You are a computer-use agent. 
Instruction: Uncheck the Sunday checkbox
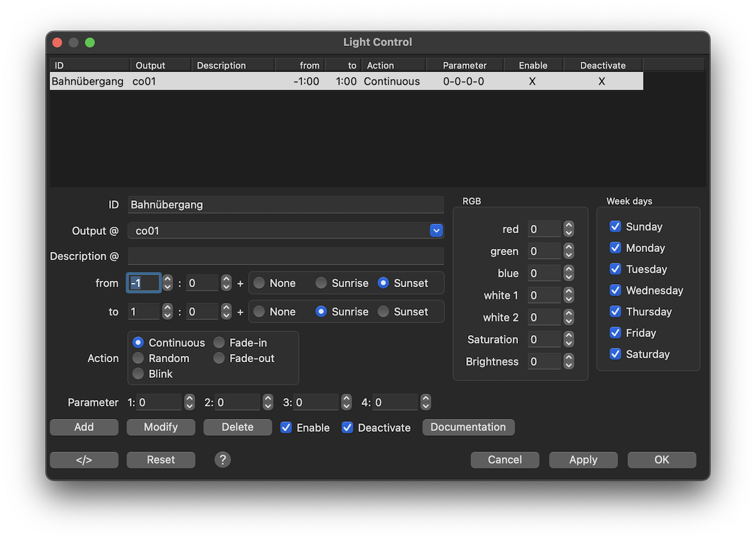(616, 227)
